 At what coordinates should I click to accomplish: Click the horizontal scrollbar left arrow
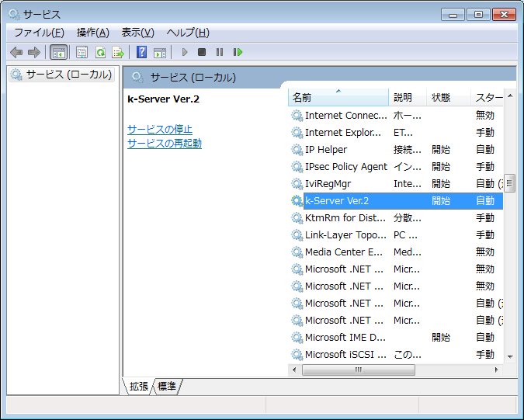click(294, 370)
